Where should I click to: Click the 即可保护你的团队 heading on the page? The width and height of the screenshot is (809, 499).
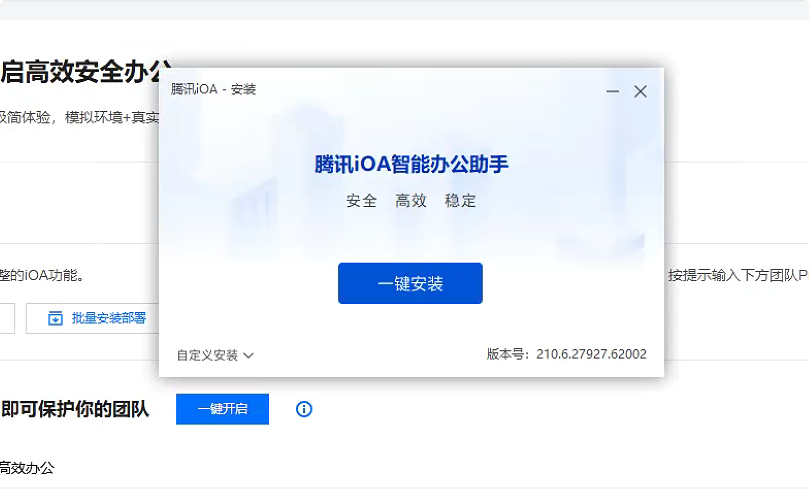click(x=75, y=409)
